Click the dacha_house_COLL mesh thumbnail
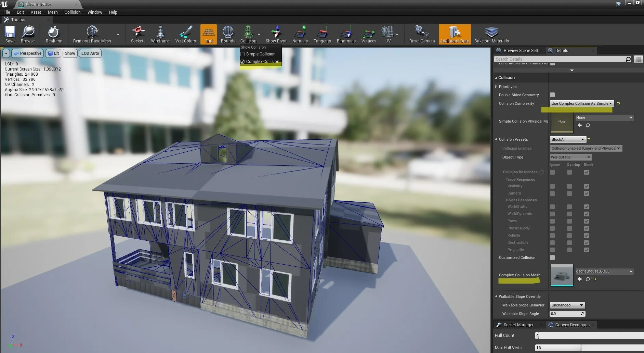644x353 pixels. tap(562, 275)
